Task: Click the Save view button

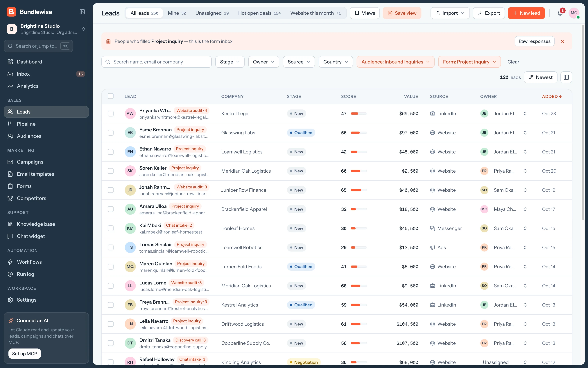Action: (402, 13)
